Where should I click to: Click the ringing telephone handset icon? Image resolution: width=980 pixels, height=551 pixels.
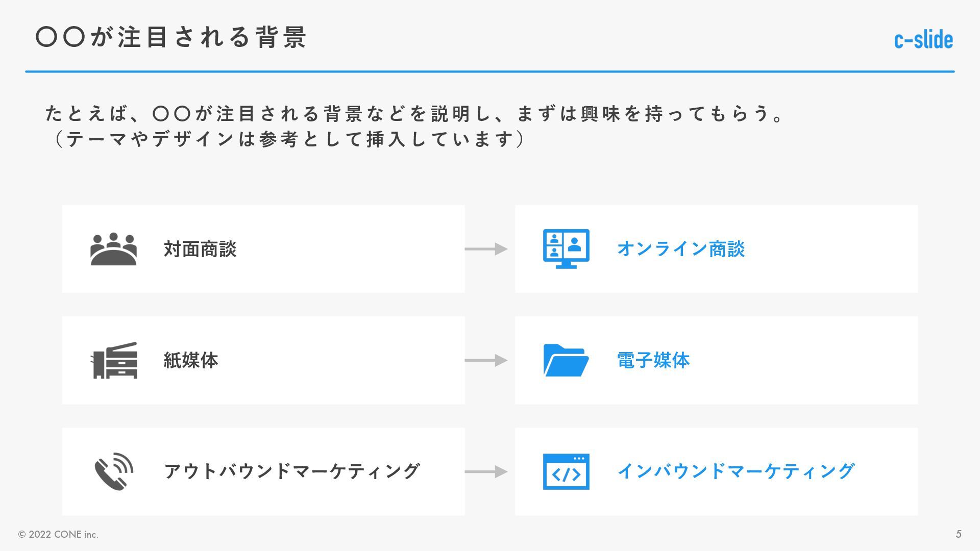coord(114,471)
